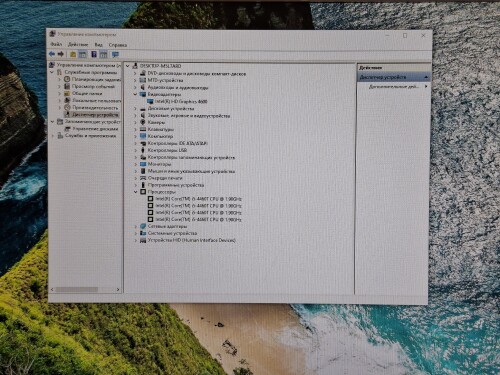Viewport: 500px width, 375px height.
Task: Click the blue Back arrow in toolbar
Action: (52, 54)
